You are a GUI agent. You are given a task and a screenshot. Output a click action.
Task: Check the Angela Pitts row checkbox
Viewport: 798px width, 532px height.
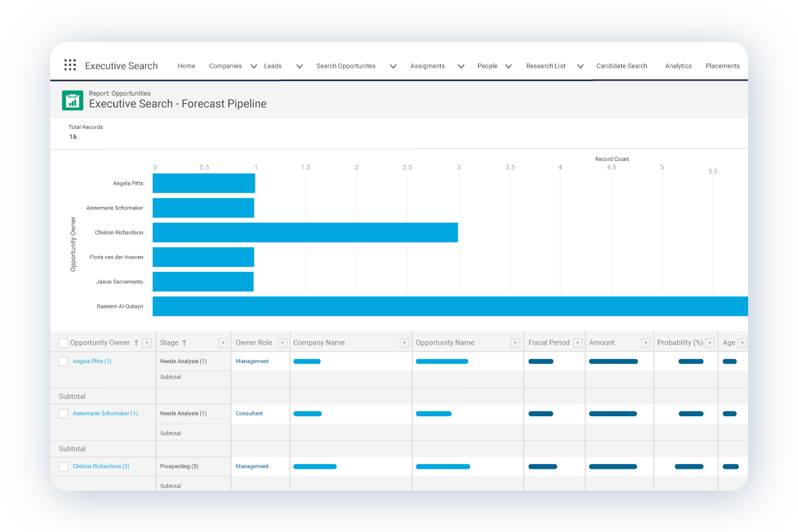(63, 362)
